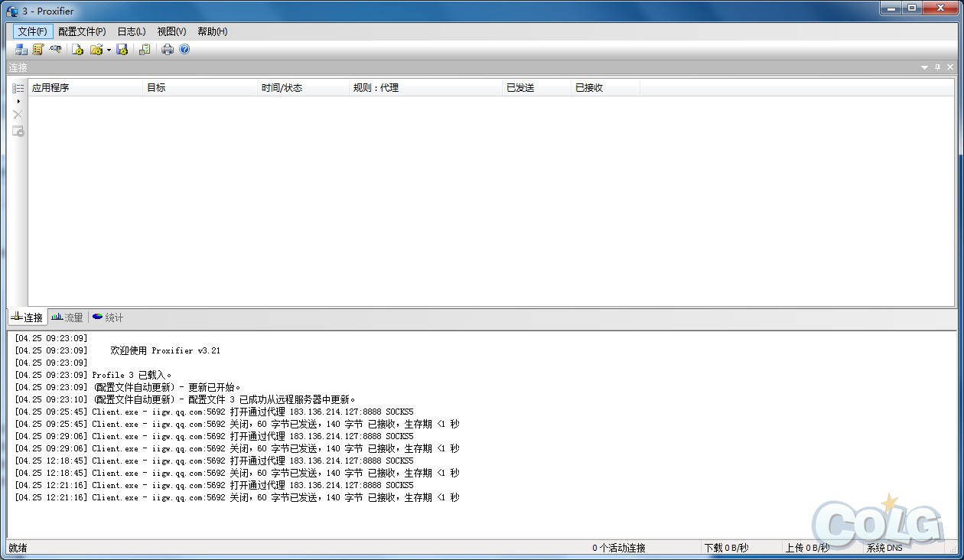This screenshot has height=560, width=964.
Task: Open the system settings clipboard icon
Action: coord(144,49)
